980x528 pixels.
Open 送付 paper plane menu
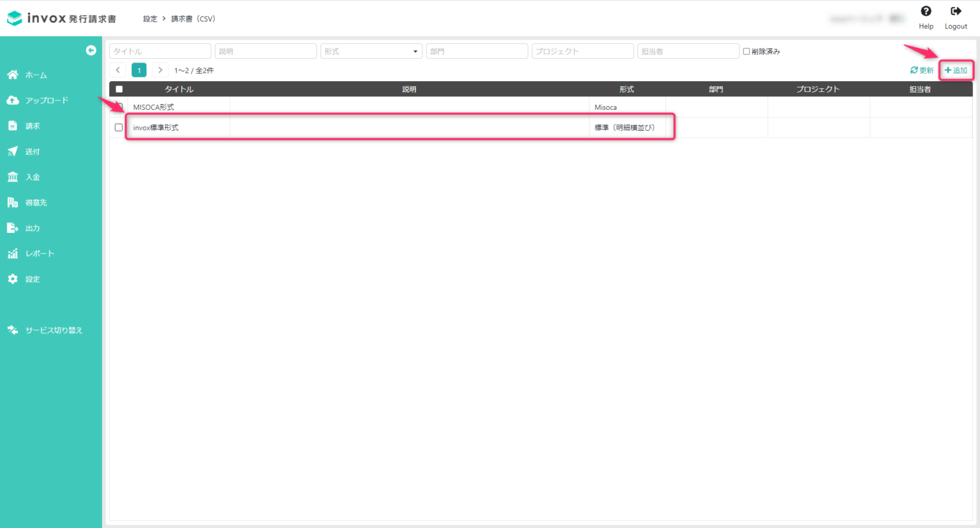(13, 152)
